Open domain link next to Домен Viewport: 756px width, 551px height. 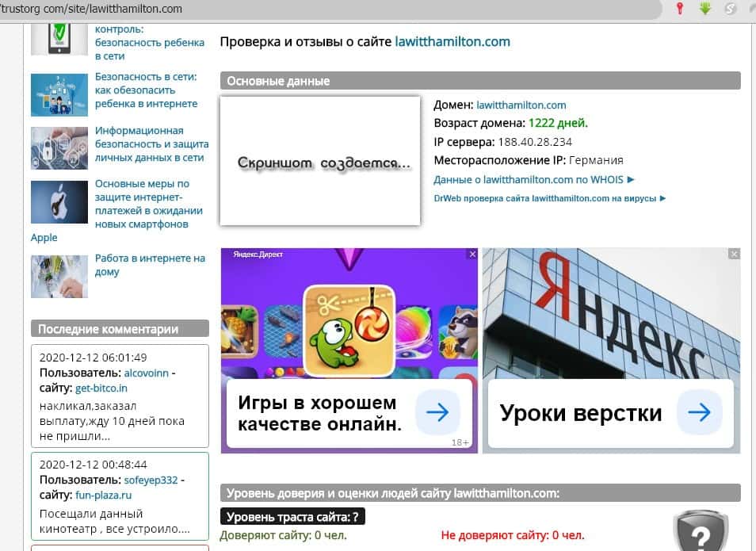click(521, 105)
